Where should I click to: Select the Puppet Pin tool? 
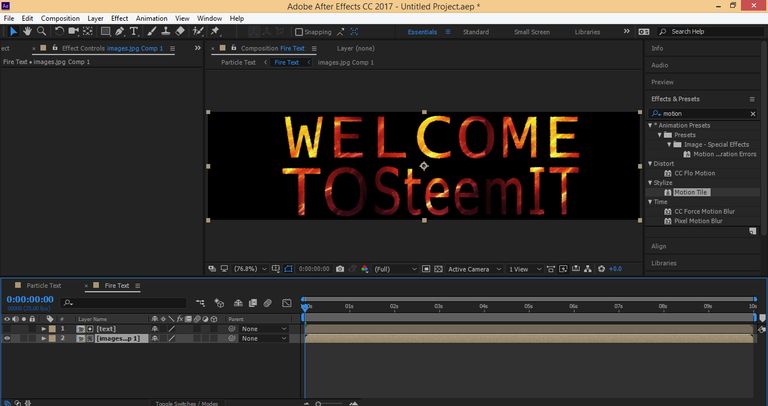[x=215, y=31]
